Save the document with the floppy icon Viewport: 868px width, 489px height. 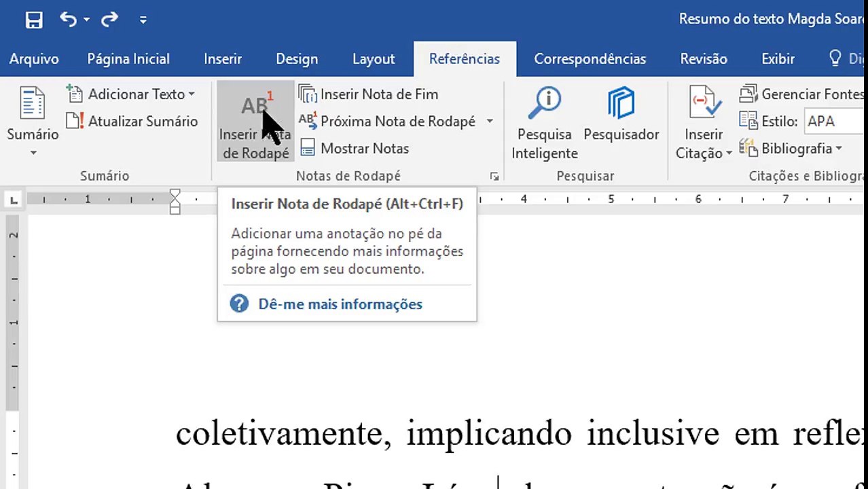click(34, 20)
